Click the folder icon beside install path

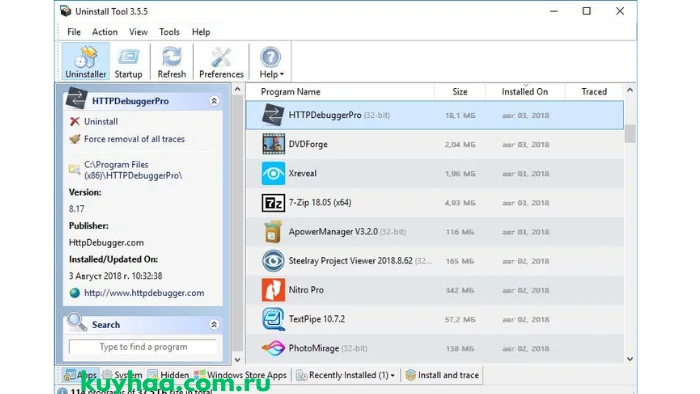[74, 170]
